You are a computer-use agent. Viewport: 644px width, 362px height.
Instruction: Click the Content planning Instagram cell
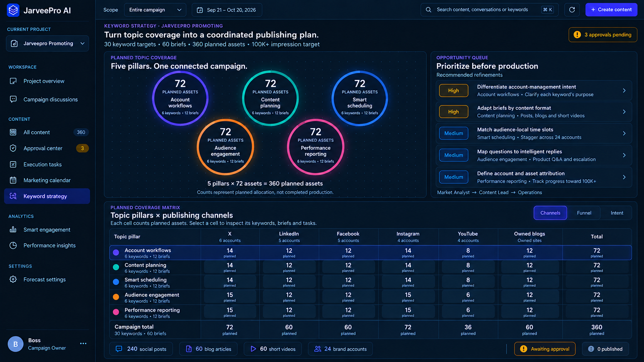pyautogui.click(x=408, y=267)
